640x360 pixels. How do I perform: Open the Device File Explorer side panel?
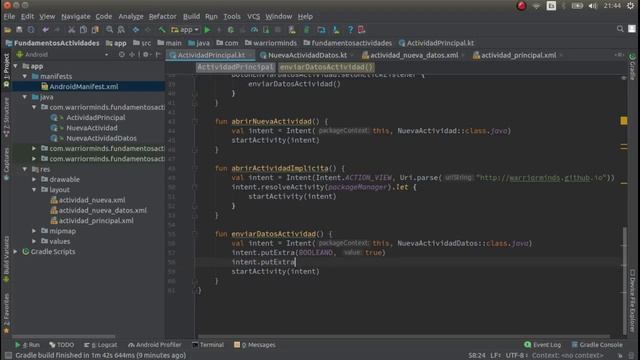pyautogui.click(x=633, y=300)
